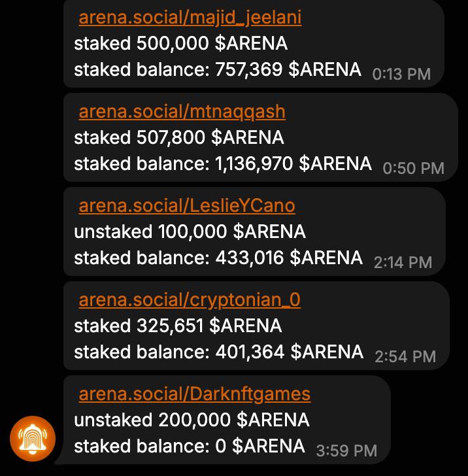Click the "staked 507,800 $ARENA" text
The width and height of the screenshot is (468, 476).
point(179,138)
